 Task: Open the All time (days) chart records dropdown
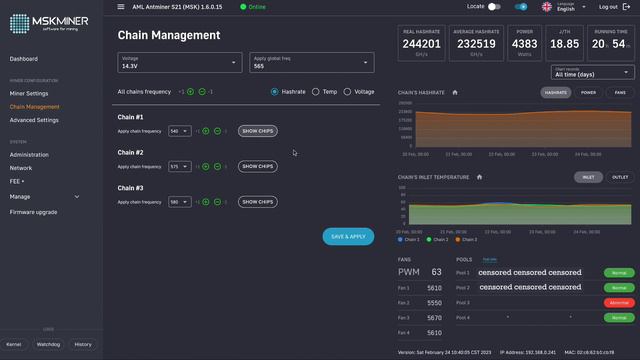(x=592, y=73)
